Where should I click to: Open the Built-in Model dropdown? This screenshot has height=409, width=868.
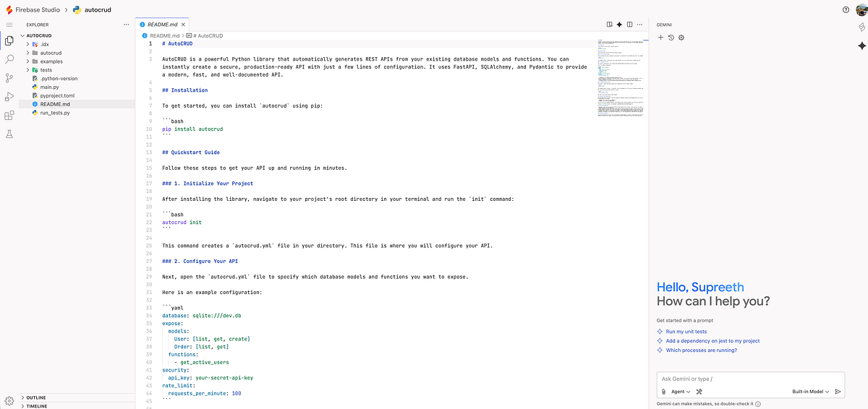tap(811, 392)
